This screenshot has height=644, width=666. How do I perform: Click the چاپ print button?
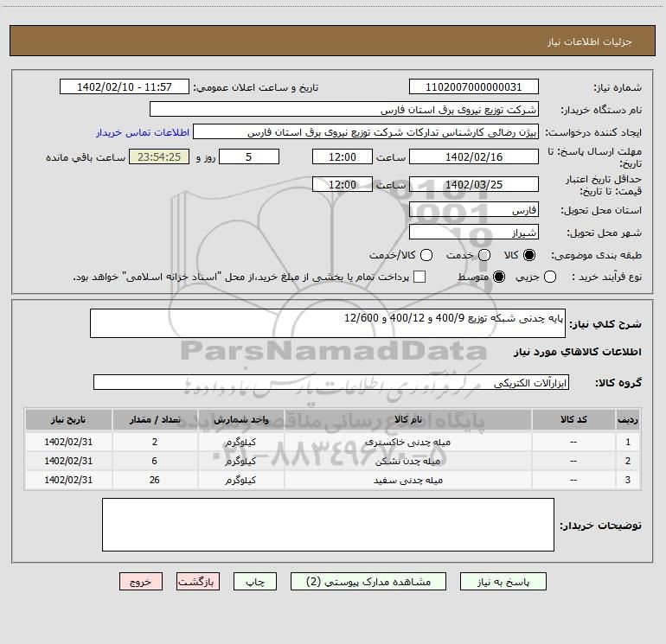pyautogui.click(x=255, y=581)
